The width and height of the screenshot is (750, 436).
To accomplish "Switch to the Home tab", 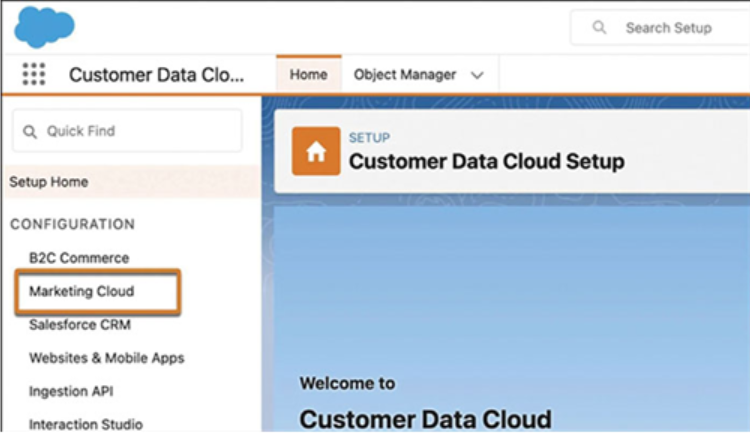I will click(309, 75).
